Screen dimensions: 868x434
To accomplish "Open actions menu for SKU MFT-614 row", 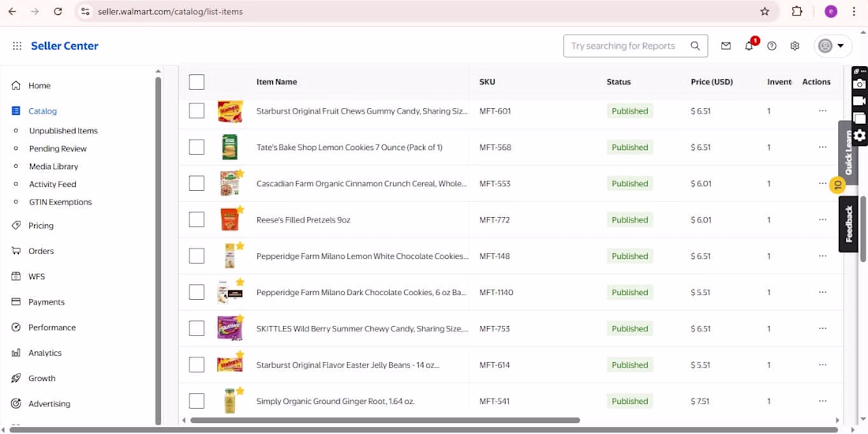I will click(x=822, y=365).
